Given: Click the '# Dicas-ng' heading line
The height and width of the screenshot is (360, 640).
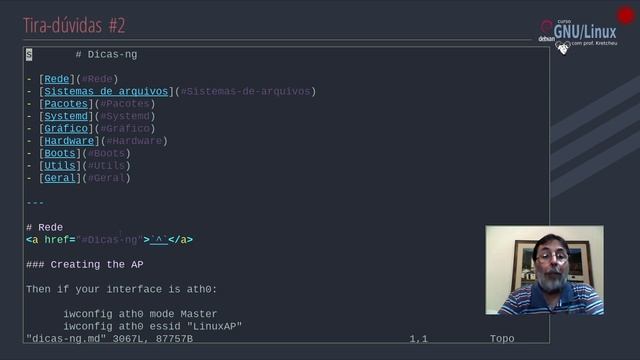Looking at the screenshot, I should click(x=106, y=54).
